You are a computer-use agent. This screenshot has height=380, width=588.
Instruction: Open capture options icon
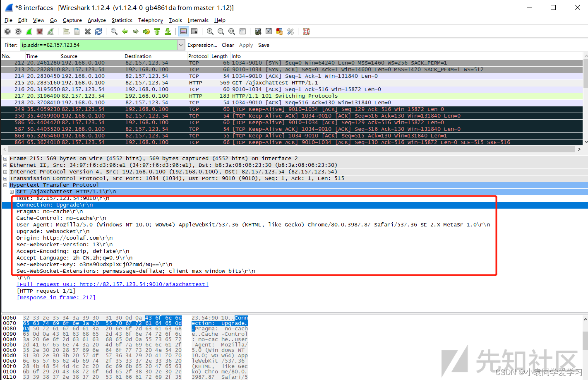pyautogui.click(x=18, y=31)
